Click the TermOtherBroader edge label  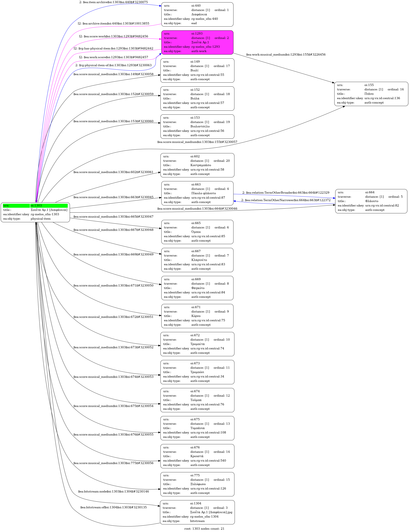tap(286, 193)
